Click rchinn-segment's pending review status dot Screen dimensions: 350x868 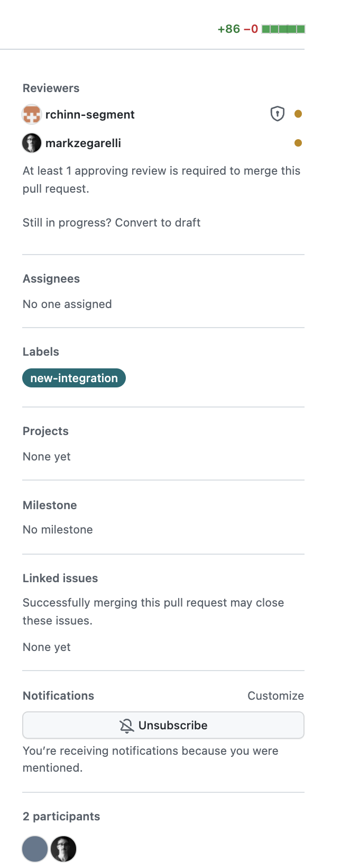click(298, 114)
